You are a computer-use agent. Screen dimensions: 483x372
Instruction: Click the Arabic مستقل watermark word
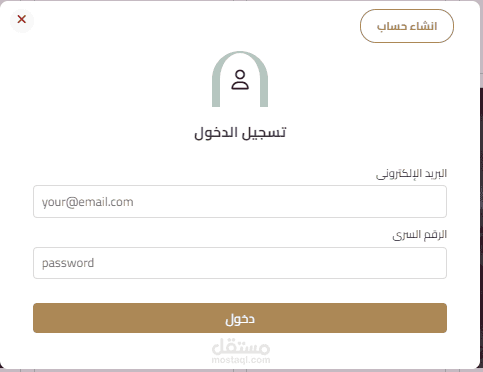241,347
